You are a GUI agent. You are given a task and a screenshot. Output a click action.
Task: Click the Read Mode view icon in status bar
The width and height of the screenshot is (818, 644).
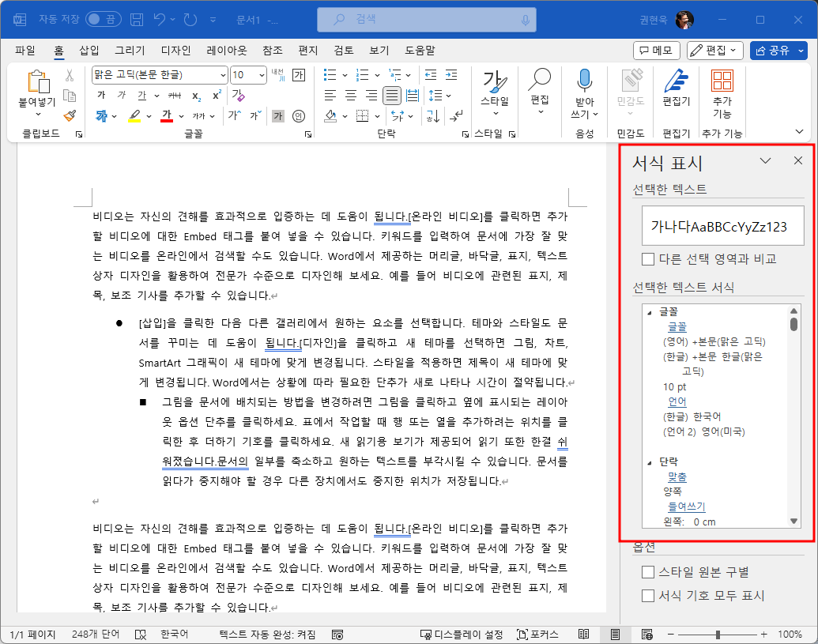584,634
